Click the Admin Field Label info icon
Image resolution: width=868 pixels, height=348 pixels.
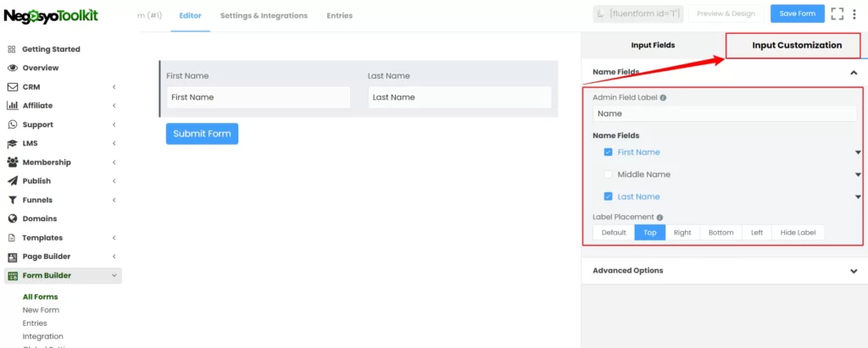[x=663, y=97]
